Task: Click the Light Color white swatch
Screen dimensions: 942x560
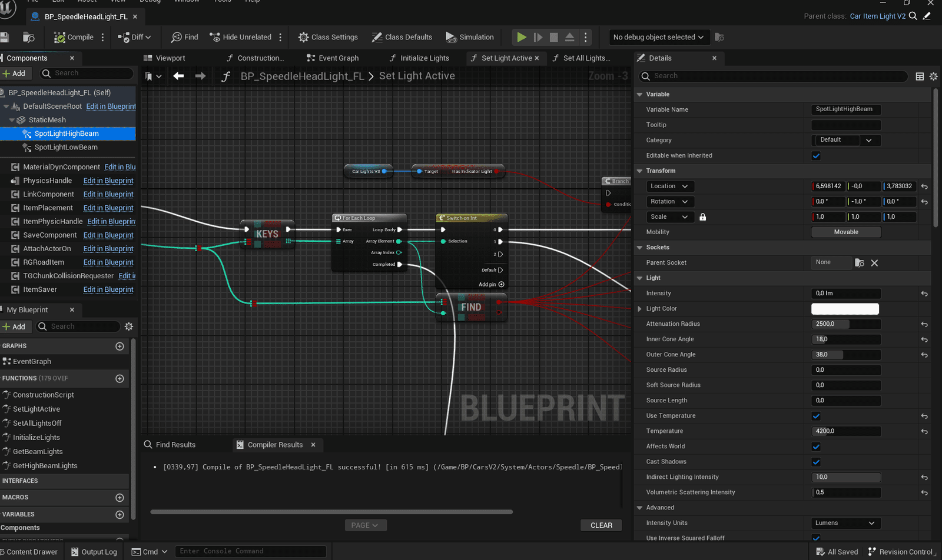Action: coord(845,309)
